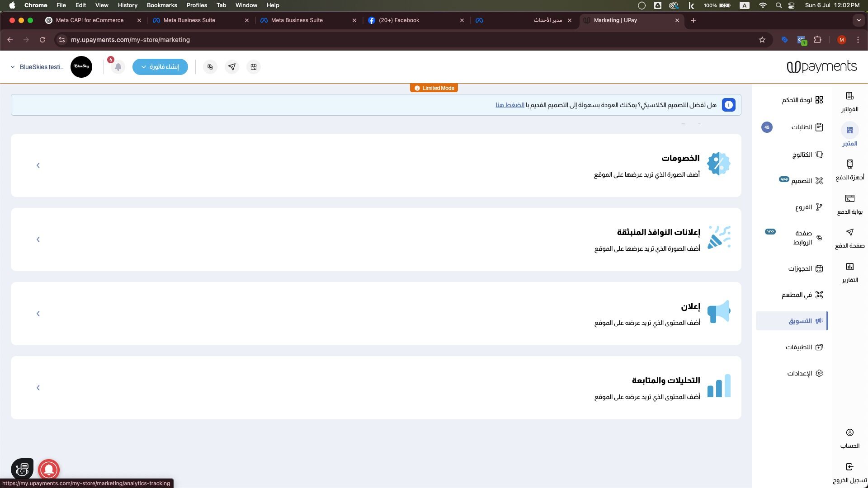
Task: Expand the التحليلات والمتابعة card chevron
Action: click(x=38, y=388)
